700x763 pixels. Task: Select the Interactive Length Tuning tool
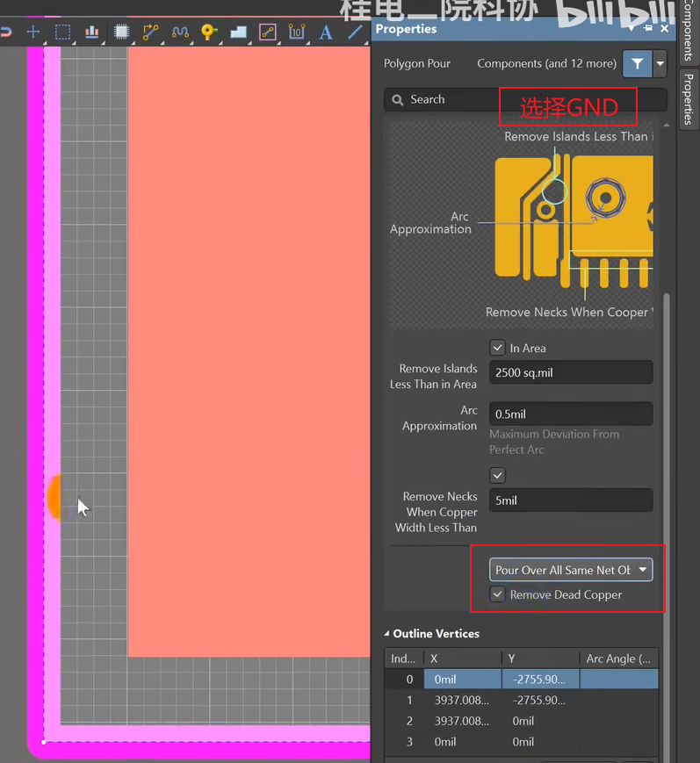[x=180, y=32]
